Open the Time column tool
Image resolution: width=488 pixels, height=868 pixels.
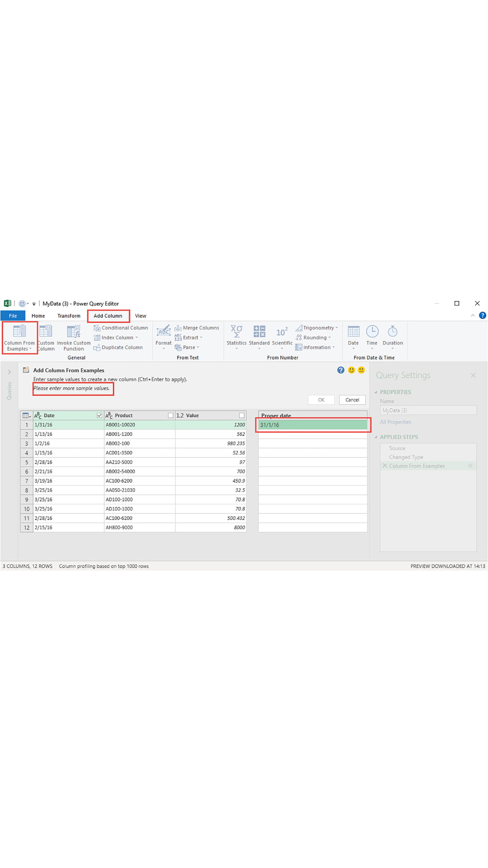(x=372, y=331)
